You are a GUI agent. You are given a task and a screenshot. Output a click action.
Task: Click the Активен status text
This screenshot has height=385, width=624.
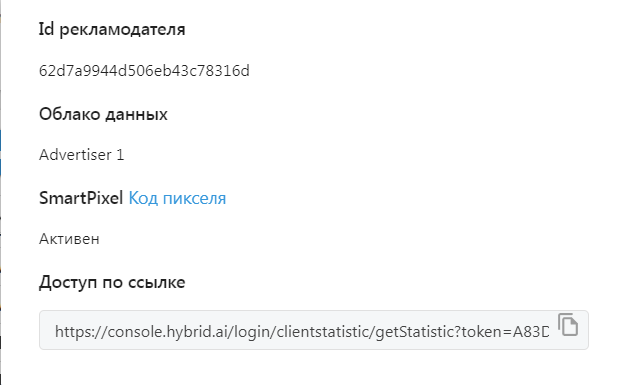[69, 239]
